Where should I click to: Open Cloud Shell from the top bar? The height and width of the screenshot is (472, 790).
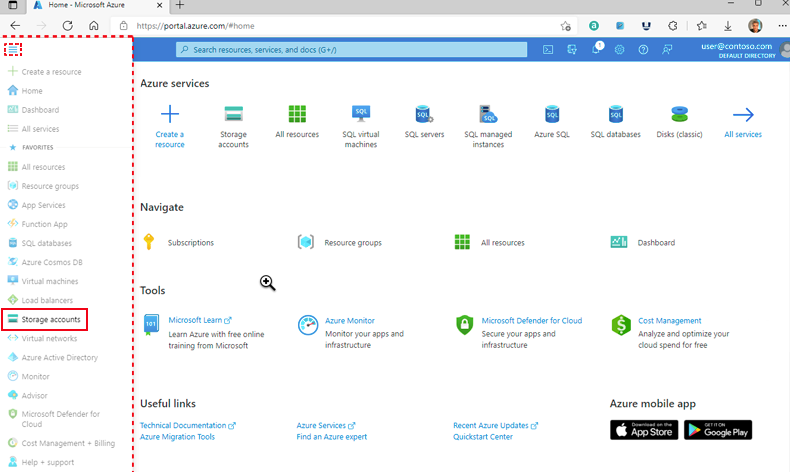[548, 49]
